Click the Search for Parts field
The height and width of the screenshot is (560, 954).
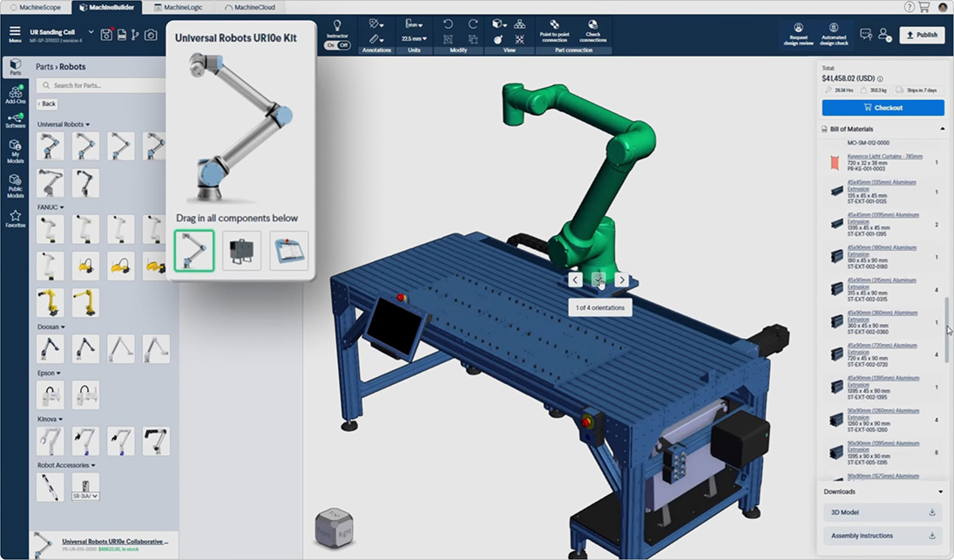click(100, 85)
